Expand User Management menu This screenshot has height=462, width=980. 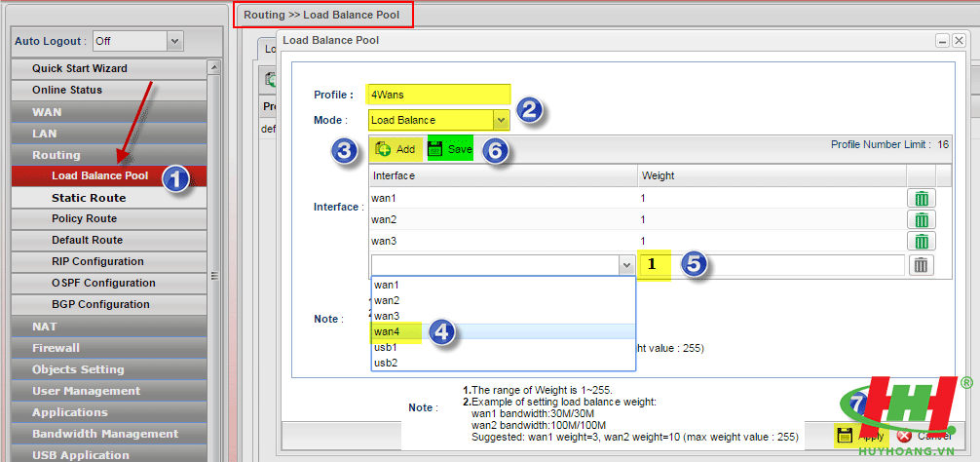pyautogui.click(x=109, y=391)
